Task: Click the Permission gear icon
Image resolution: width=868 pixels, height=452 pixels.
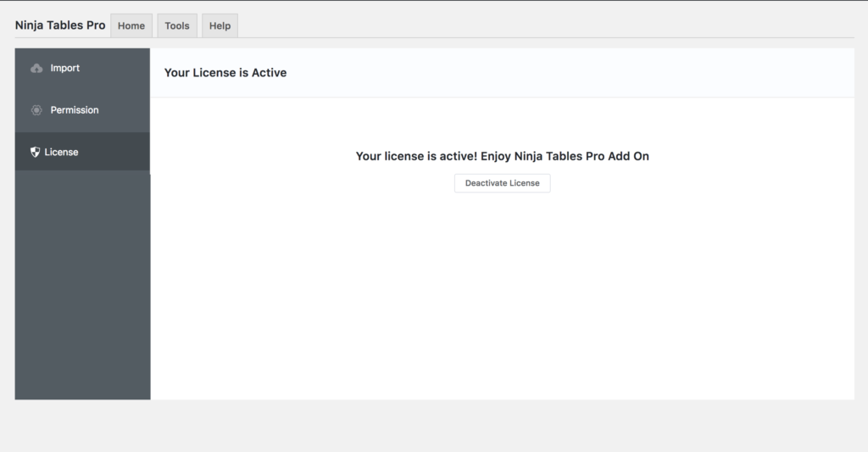Action: [x=36, y=110]
